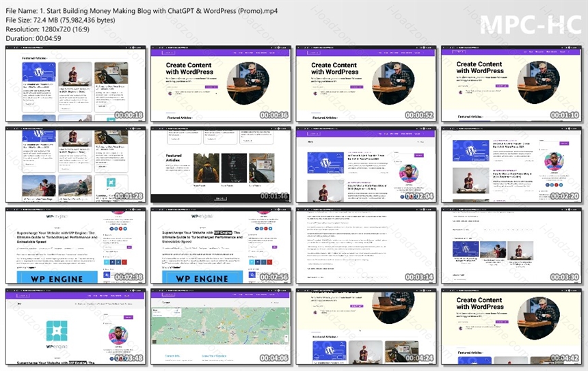Open the text-page frame stamped 00:03:14

coord(366,246)
